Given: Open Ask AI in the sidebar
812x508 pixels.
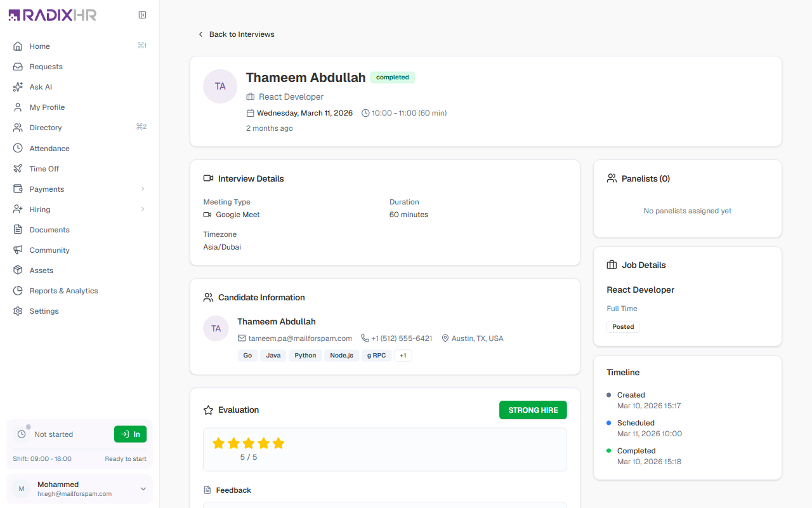Looking at the screenshot, I should [79, 87].
